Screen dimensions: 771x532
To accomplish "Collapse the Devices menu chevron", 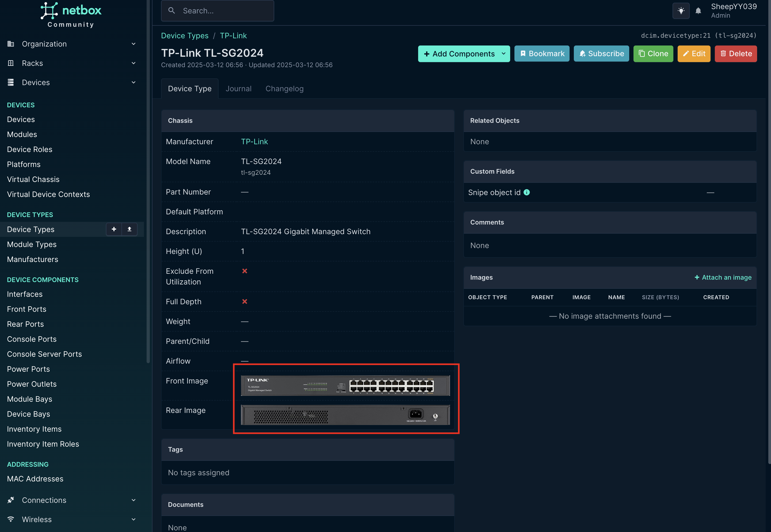I will click(133, 82).
